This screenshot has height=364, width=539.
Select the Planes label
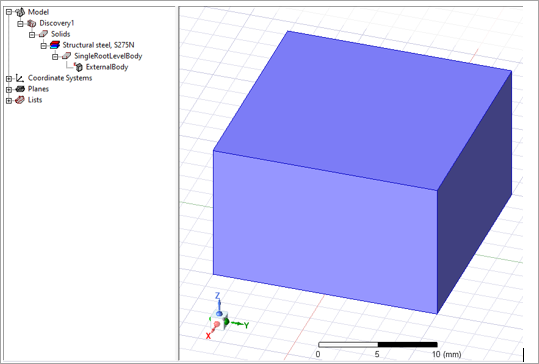(38, 89)
